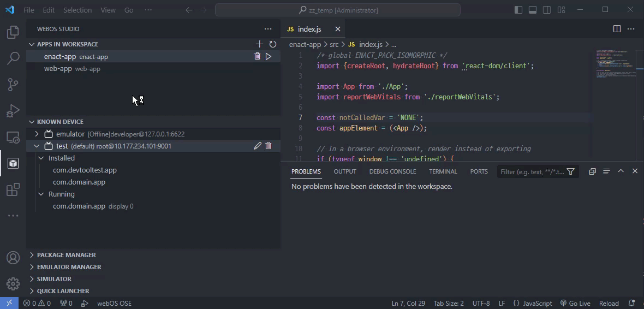Delete the enact-app with trash icon
Image resolution: width=644 pixels, height=309 pixels.
click(x=257, y=56)
